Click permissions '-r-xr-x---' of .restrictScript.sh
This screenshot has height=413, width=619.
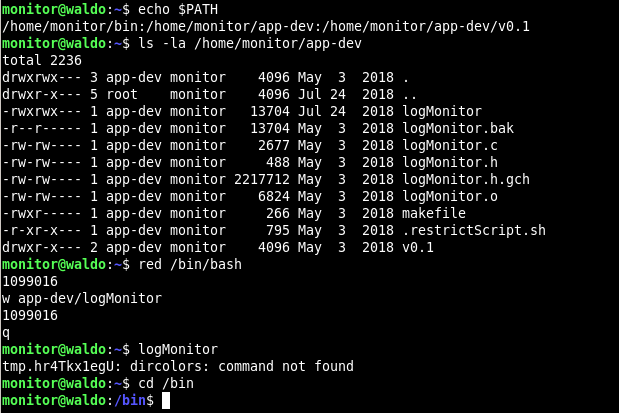pyautogui.click(x=42, y=230)
